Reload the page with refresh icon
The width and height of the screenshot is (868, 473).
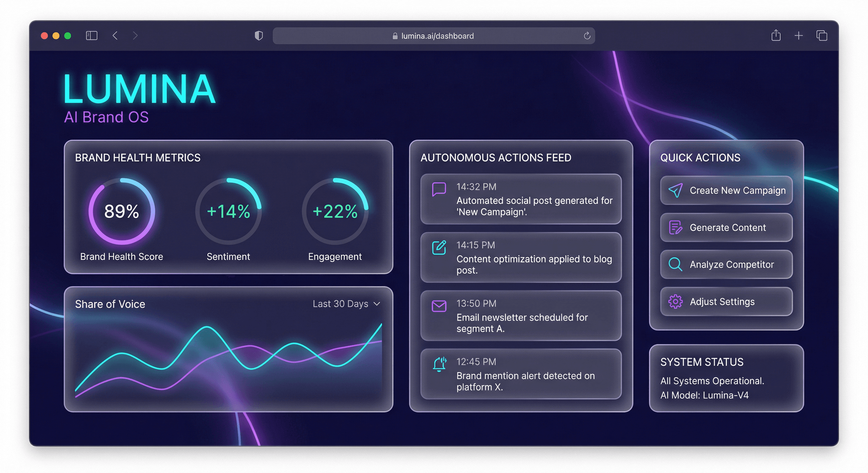pyautogui.click(x=587, y=36)
